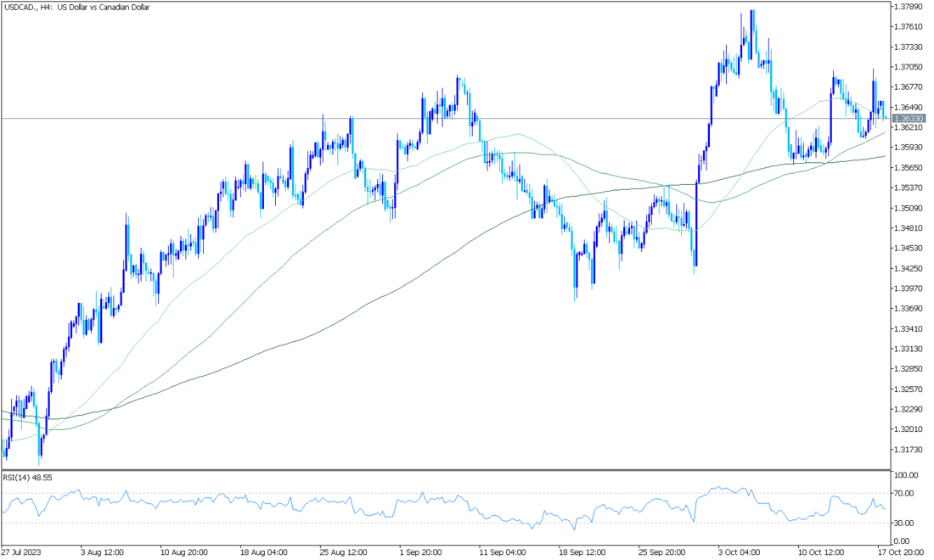The image size is (934, 560).
Task: Click the 1.32850 price axis label
Action: coord(909,368)
